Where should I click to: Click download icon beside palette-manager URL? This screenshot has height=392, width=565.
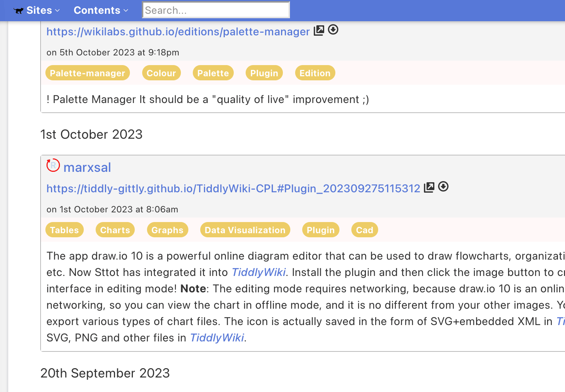333,29
